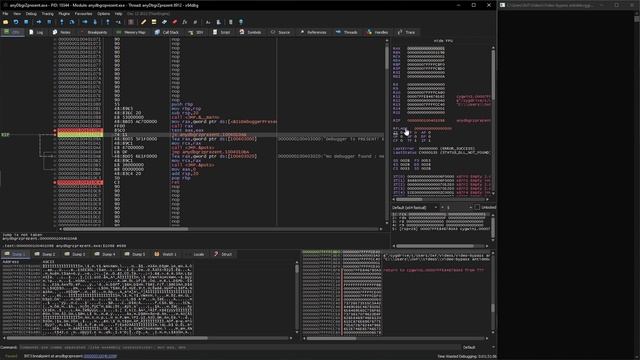Image resolution: width=640 pixels, height=360 pixels.
Task: Switch to the Trace tab
Action: [407, 32]
